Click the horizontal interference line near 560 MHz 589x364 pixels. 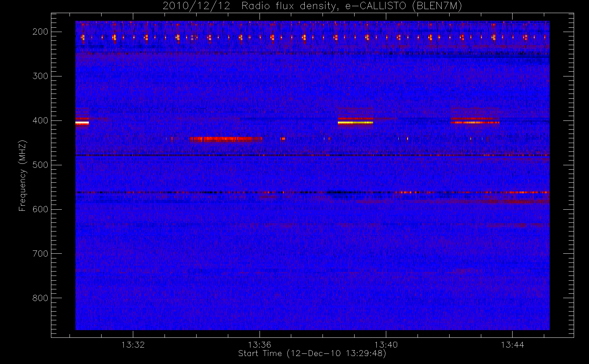312,192
